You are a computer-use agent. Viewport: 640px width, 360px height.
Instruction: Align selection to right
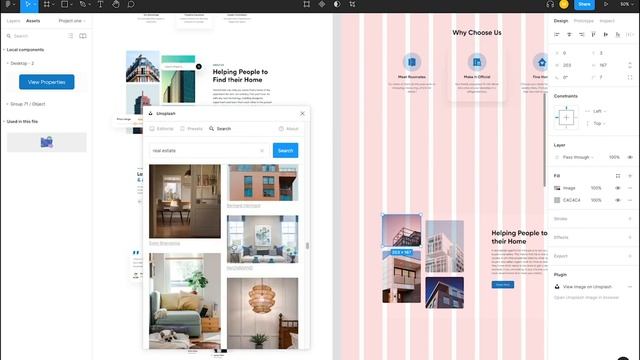(x=581, y=35)
